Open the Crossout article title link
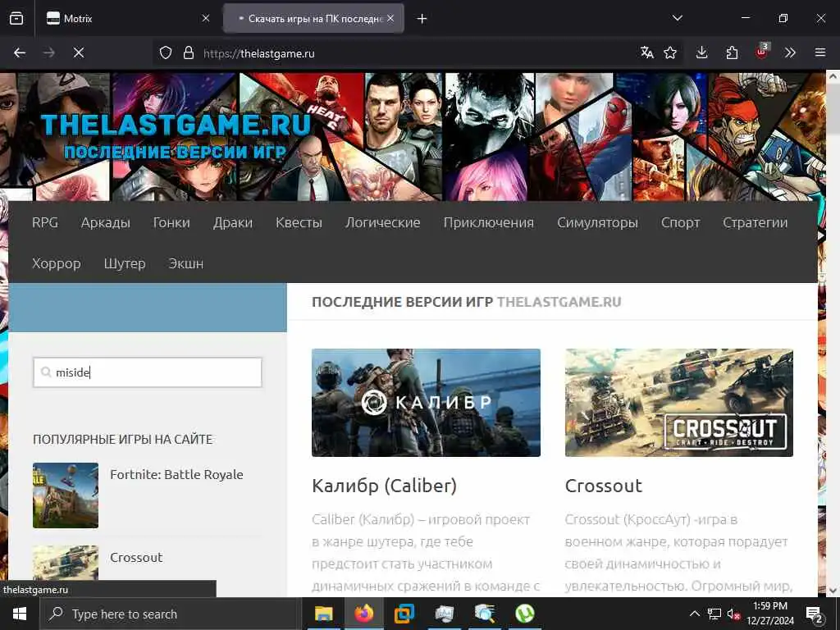Image resolution: width=840 pixels, height=630 pixels. pyautogui.click(x=603, y=486)
